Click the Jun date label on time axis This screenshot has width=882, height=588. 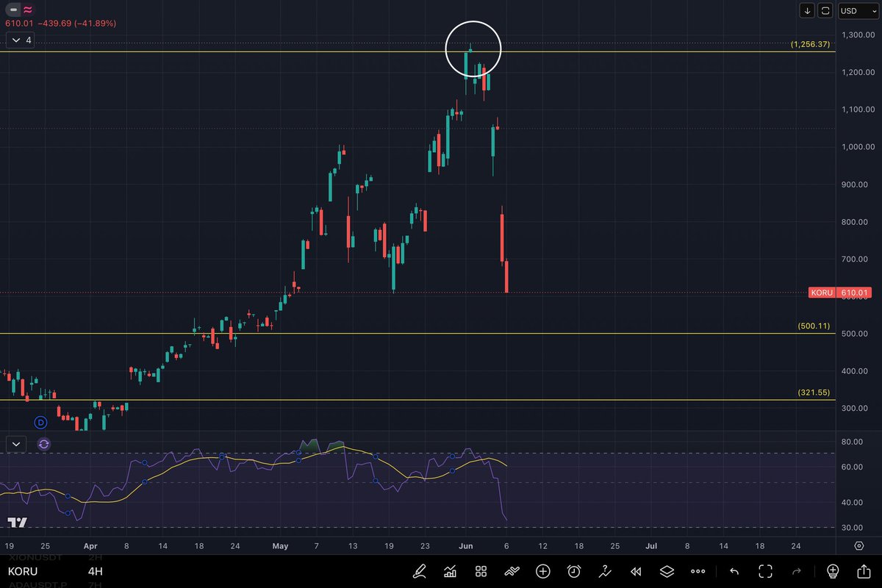(465, 546)
